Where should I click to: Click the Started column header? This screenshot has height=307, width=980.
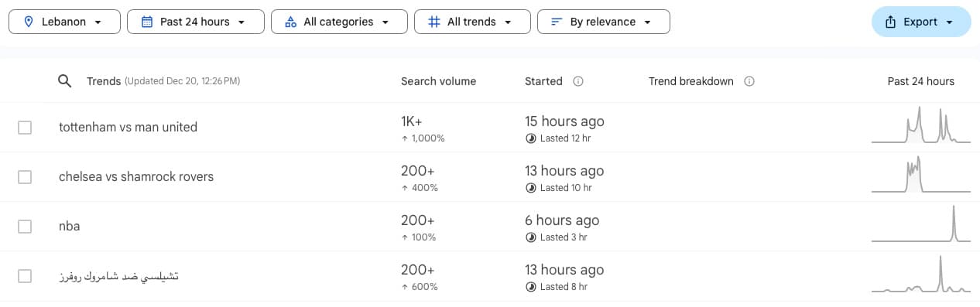click(543, 81)
